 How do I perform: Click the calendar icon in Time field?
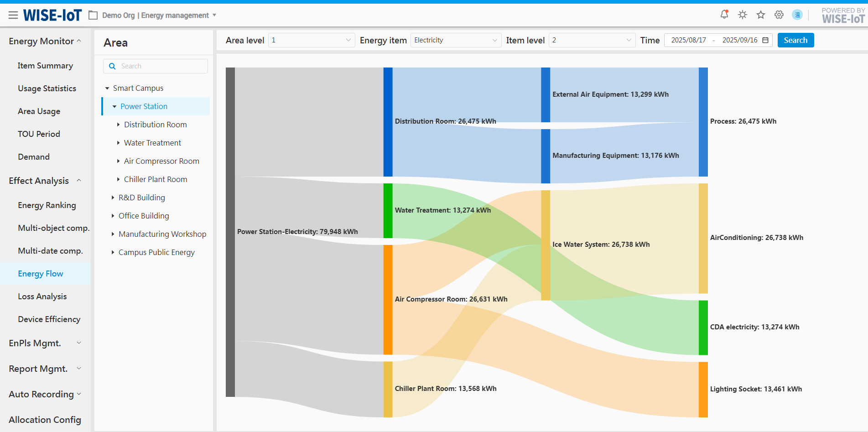[765, 40]
